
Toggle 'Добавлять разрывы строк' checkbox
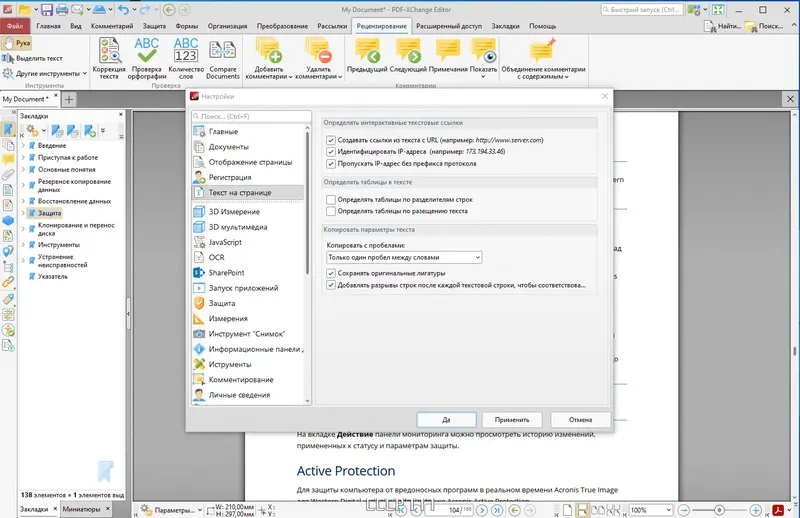click(x=331, y=285)
